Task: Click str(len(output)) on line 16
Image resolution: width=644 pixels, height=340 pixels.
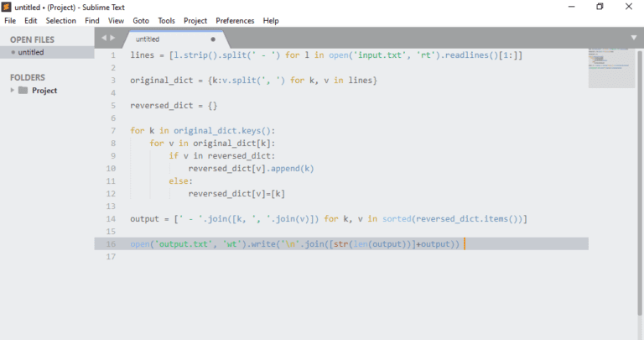Action: (x=372, y=244)
